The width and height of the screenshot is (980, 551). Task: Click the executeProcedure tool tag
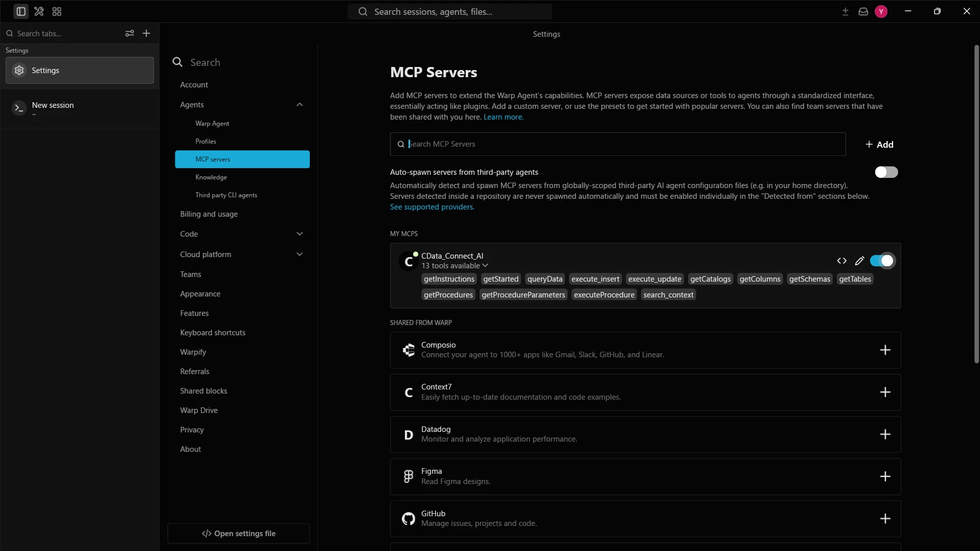click(604, 295)
